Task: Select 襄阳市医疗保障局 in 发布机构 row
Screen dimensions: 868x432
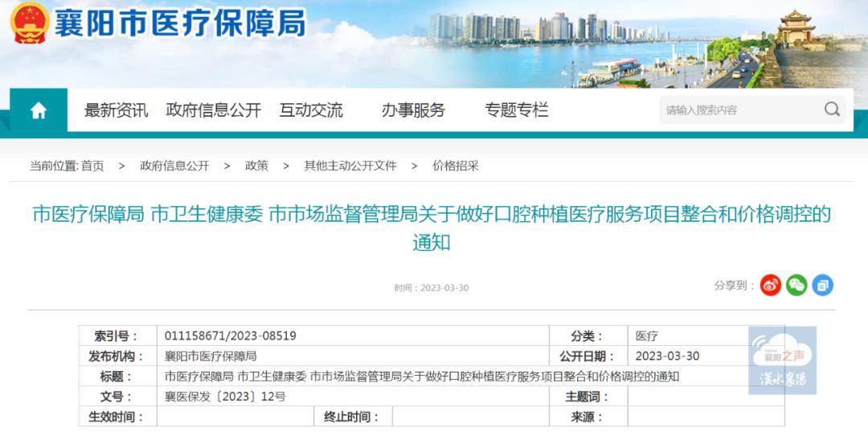Action: tap(211, 356)
